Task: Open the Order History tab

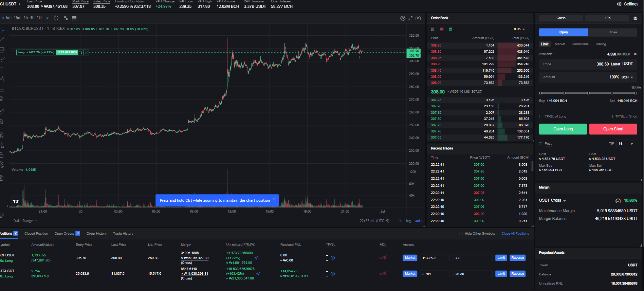Action: click(x=96, y=234)
